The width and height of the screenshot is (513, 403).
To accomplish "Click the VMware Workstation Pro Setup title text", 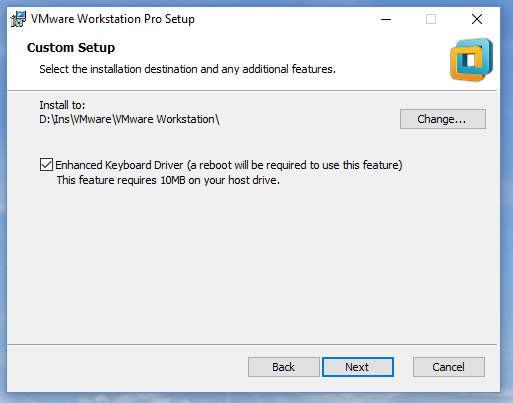I will [113, 19].
